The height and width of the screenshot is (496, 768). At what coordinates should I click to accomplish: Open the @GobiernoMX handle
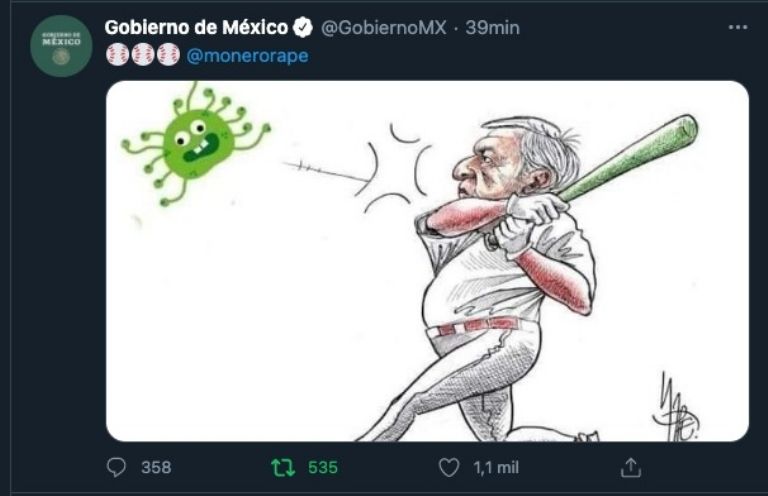[x=384, y=28]
